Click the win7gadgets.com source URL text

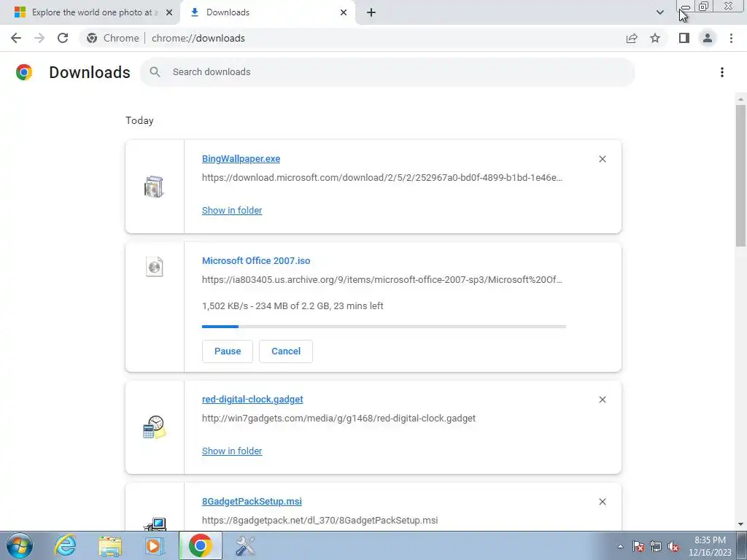(338, 419)
